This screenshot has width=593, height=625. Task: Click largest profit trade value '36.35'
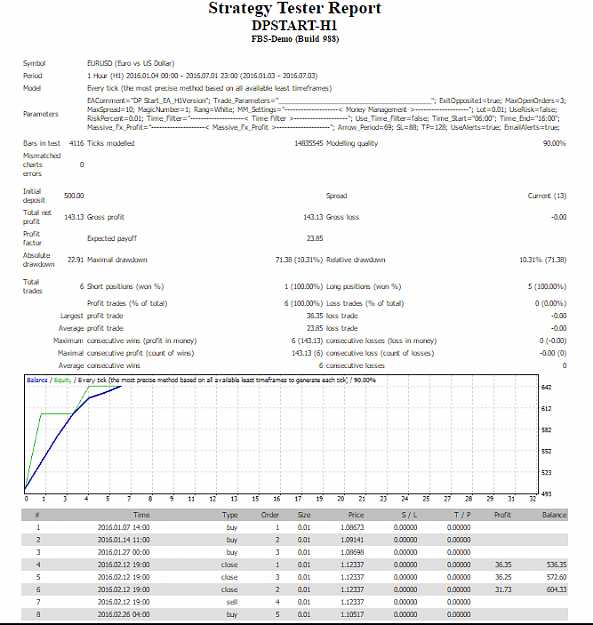tap(315, 316)
